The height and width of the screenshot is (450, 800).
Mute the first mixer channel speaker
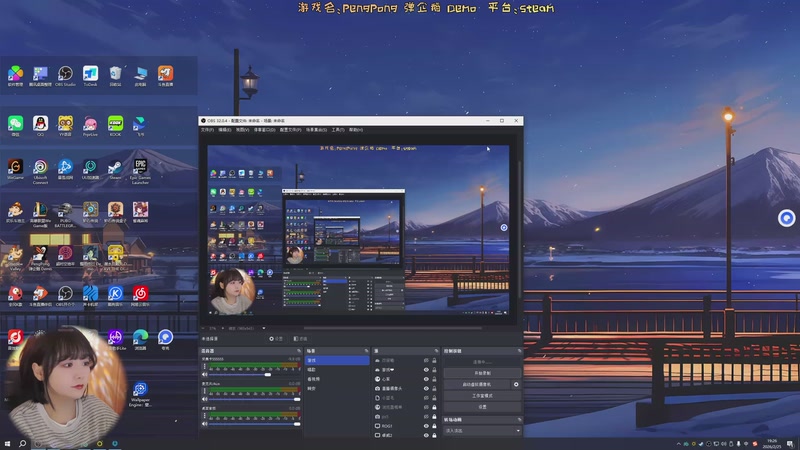[205, 374]
